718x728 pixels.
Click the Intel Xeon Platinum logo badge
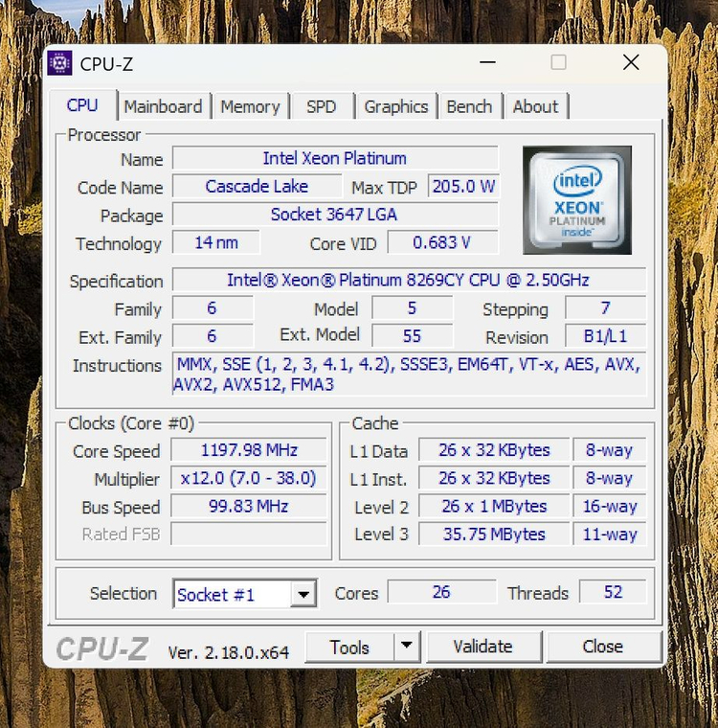(577, 200)
